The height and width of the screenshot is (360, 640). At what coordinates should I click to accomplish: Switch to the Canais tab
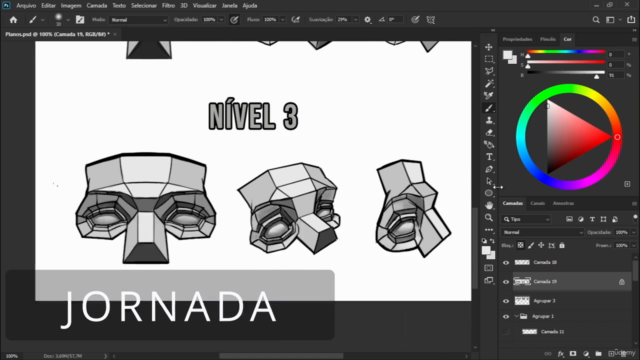tap(537, 203)
